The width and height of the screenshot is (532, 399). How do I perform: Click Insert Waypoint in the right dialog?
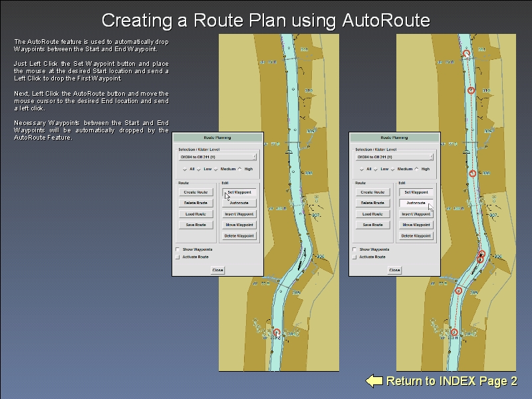pos(416,214)
